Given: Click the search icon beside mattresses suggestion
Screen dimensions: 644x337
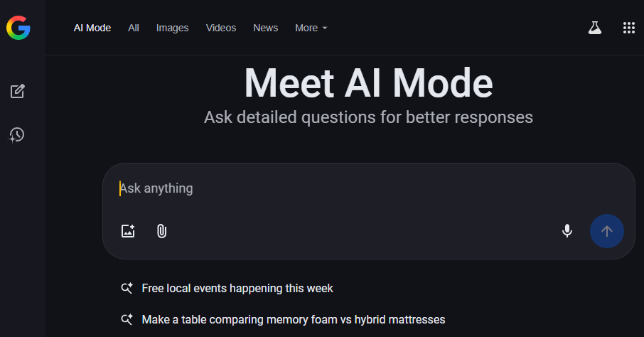Looking at the screenshot, I should tap(127, 319).
